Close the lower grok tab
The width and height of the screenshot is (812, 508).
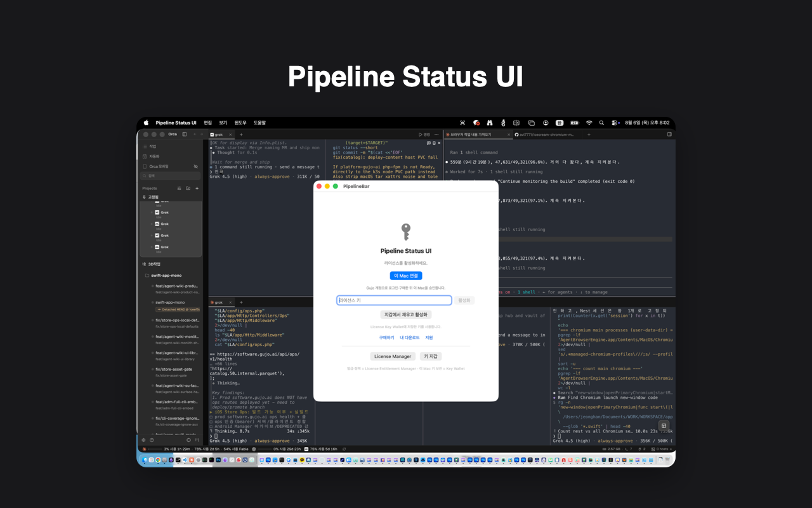[230, 302]
